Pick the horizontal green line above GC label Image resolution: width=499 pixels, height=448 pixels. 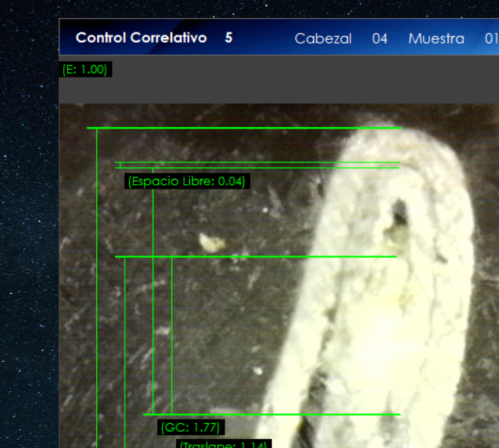pos(271,414)
